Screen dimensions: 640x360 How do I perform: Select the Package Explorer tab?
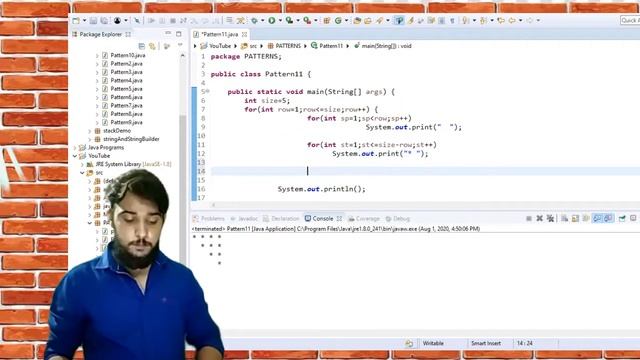point(100,34)
